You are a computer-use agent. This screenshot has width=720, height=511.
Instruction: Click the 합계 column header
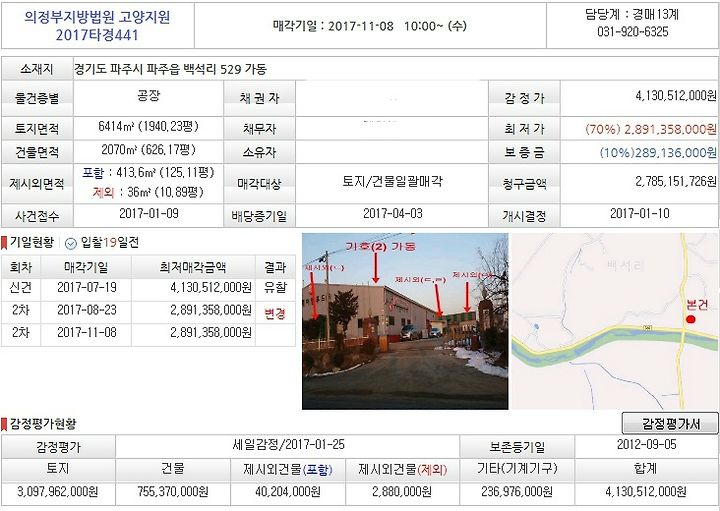click(x=646, y=469)
